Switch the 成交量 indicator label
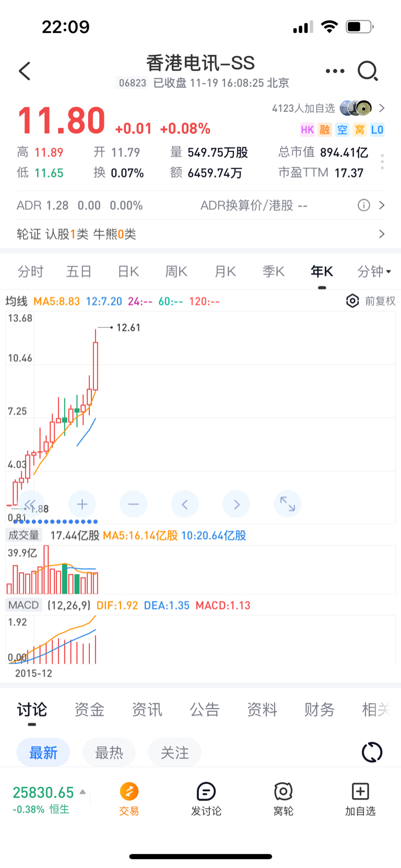The width and height of the screenshot is (401, 868). pyautogui.click(x=23, y=535)
